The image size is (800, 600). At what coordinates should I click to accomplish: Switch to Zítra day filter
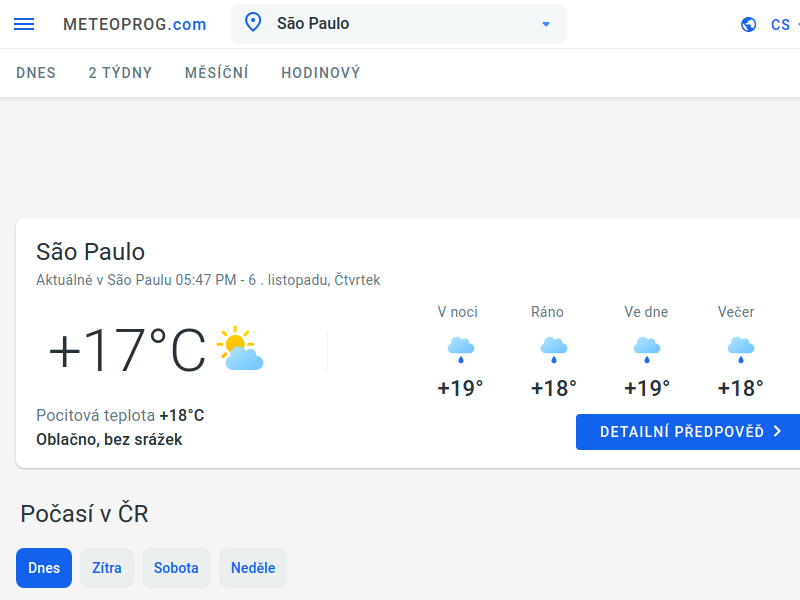[107, 568]
